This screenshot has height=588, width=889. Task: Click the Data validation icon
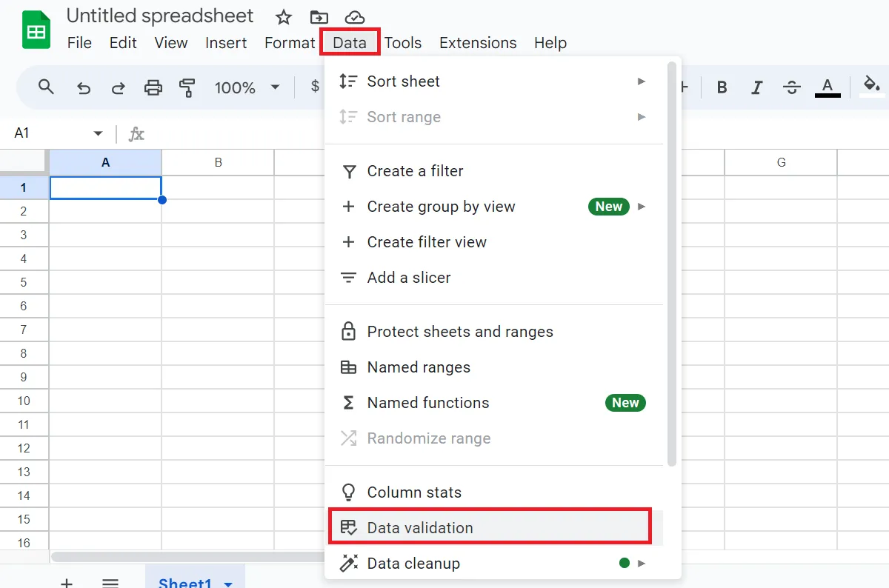pos(348,528)
